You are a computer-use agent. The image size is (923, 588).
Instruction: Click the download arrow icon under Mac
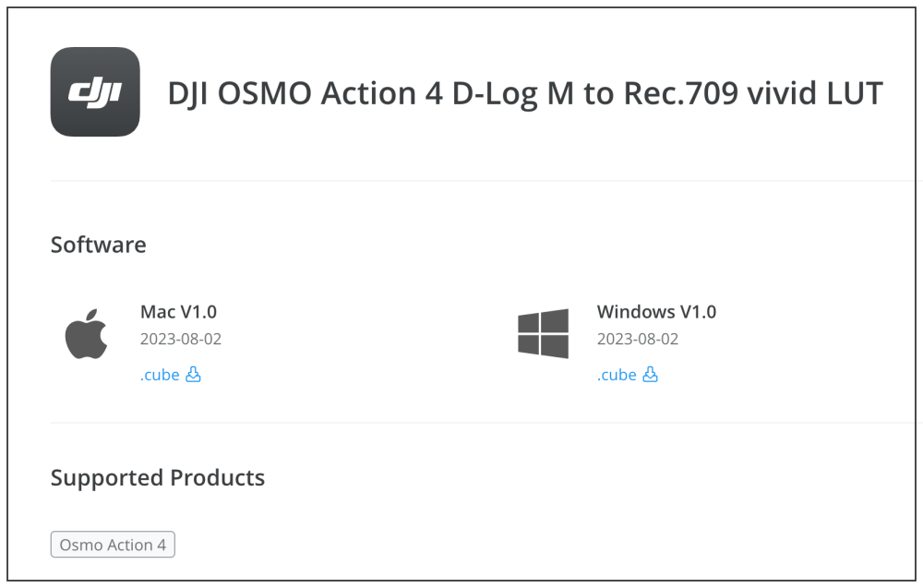(x=194, y=375)
